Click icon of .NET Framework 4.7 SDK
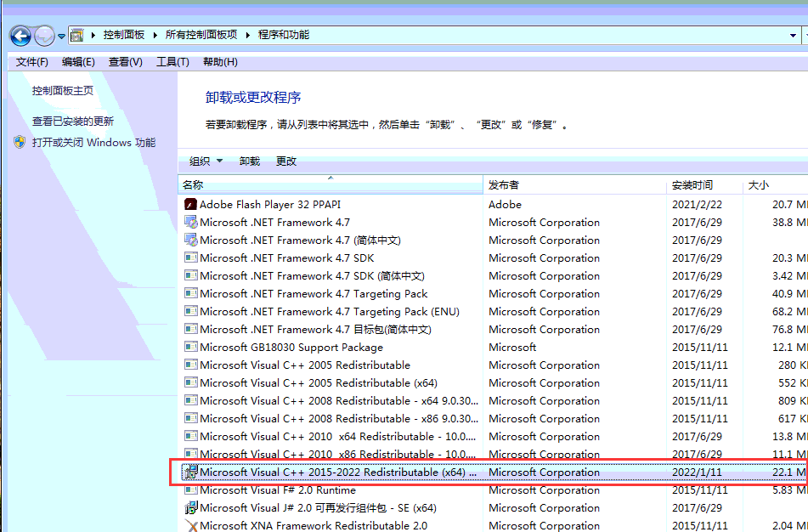Viewport: 808px width, 532px height. 190,258
